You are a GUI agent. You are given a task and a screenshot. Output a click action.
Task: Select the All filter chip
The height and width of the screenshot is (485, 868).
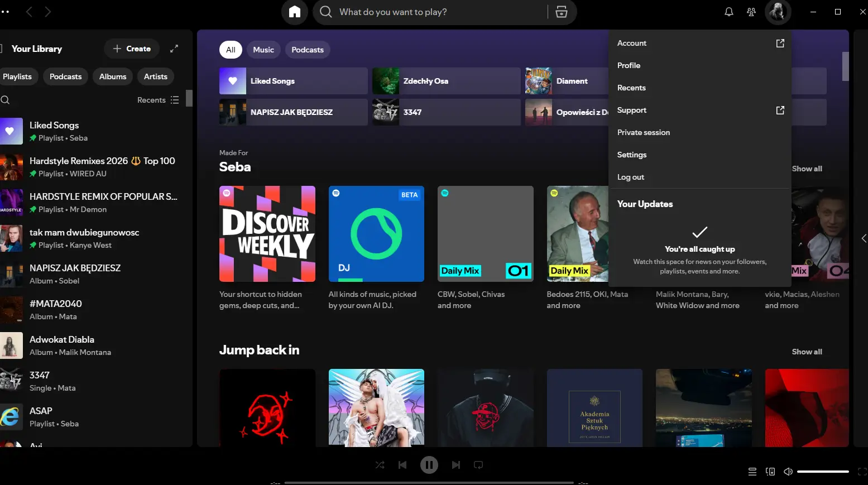(x=231, y=50)
